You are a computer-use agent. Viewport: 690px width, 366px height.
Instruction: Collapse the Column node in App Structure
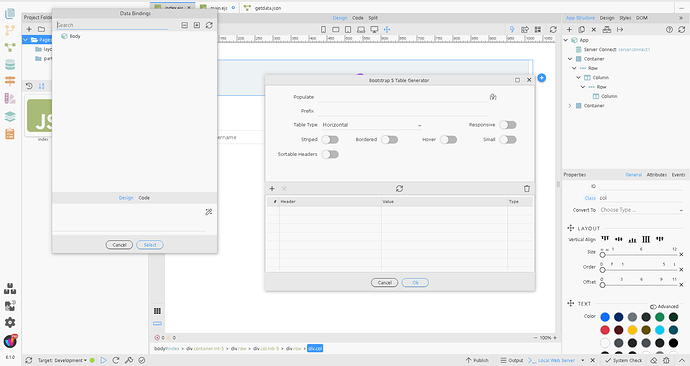(579, 77)
